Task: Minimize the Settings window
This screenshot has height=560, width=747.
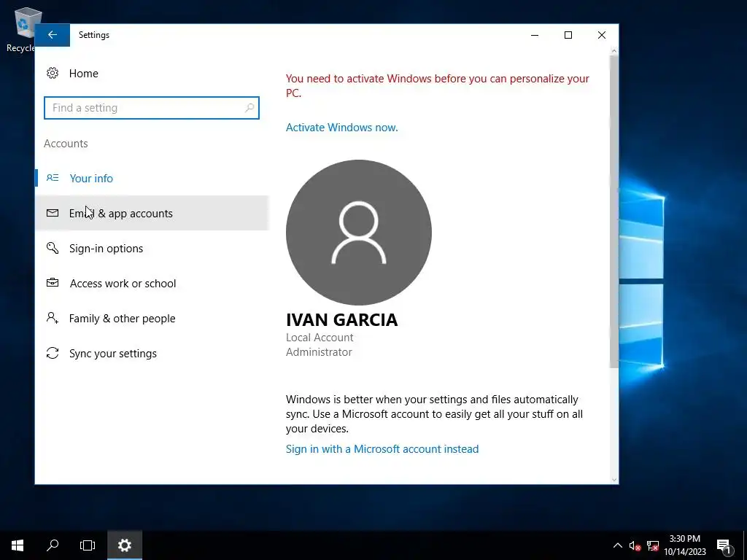Action: 535,35
